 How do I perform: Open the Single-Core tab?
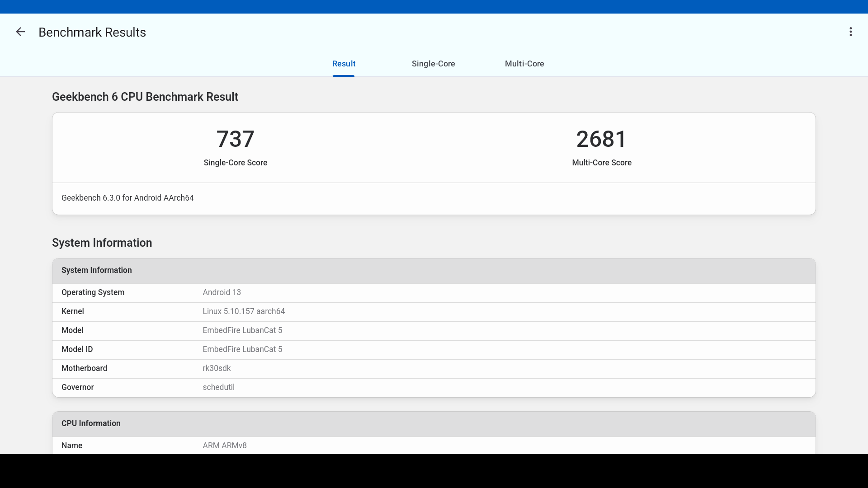pyautogui.click(x=433, y=64)
